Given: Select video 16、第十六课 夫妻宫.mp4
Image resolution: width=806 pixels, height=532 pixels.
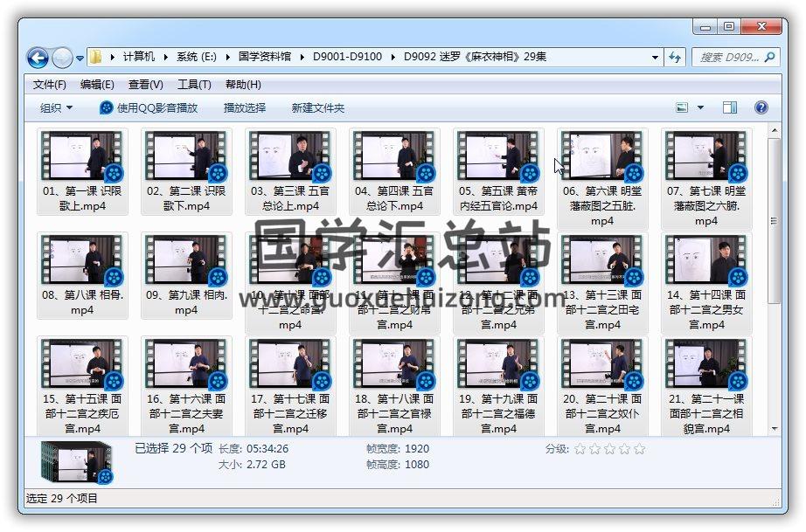Looking at the screenshot, I should point(186,387).
